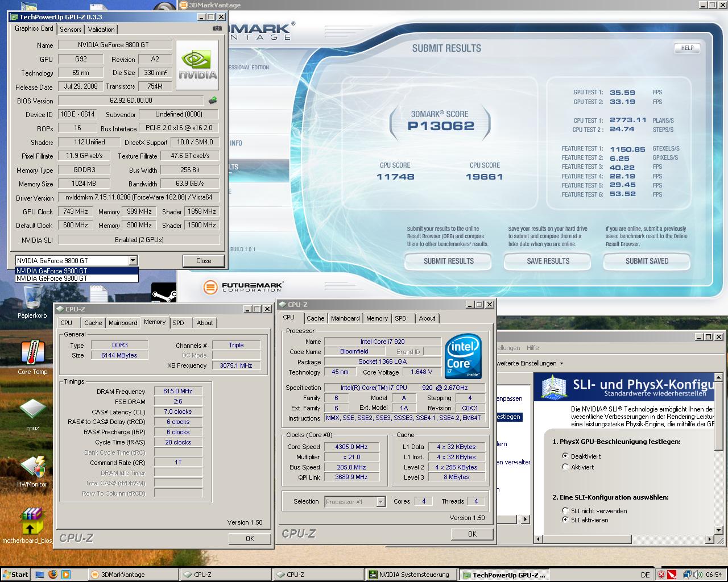Open SPD tab in CPU-Z processor window
Image resolution: width=728 pixels, height=582 pixels.
[x=401, y=318]
